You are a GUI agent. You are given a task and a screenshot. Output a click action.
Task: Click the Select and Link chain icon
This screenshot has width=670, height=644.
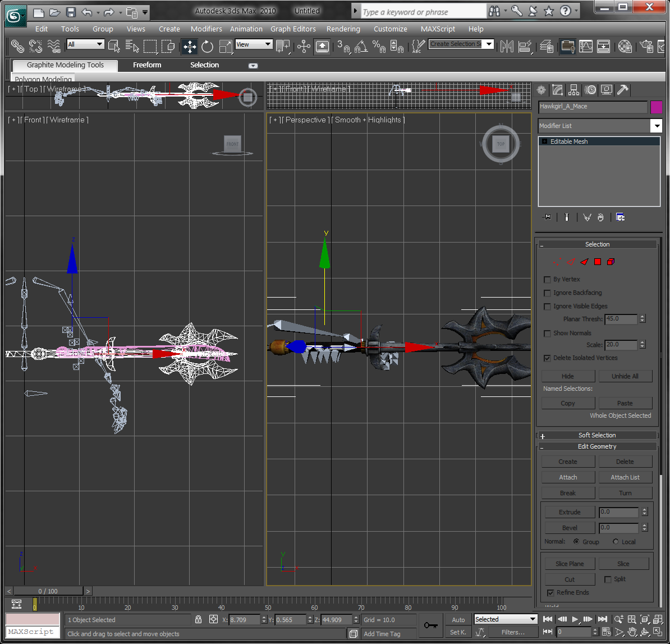17,46
